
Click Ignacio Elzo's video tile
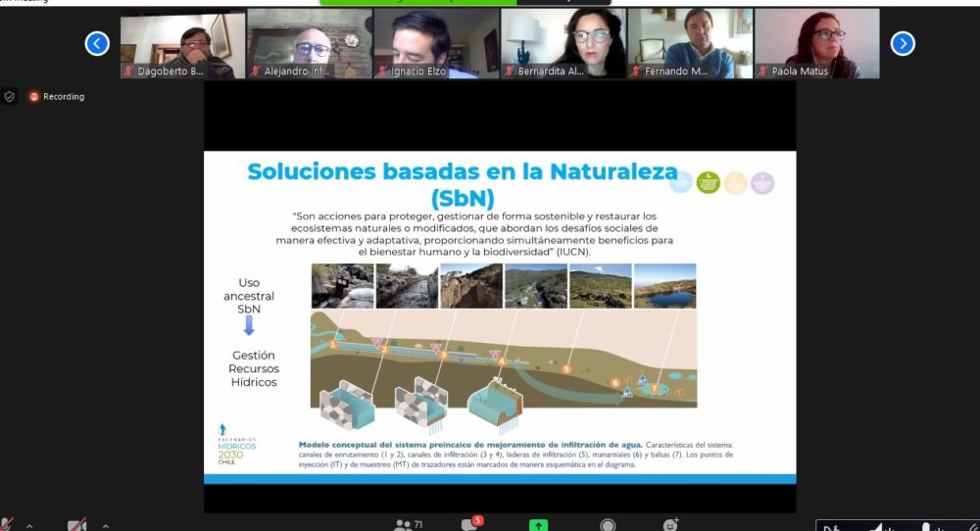pos(436,43)
